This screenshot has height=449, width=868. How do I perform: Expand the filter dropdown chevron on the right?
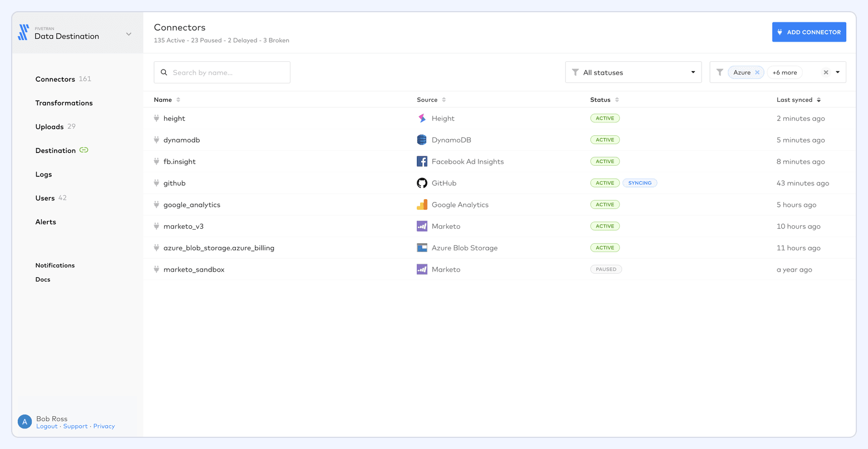click(837, 72)
